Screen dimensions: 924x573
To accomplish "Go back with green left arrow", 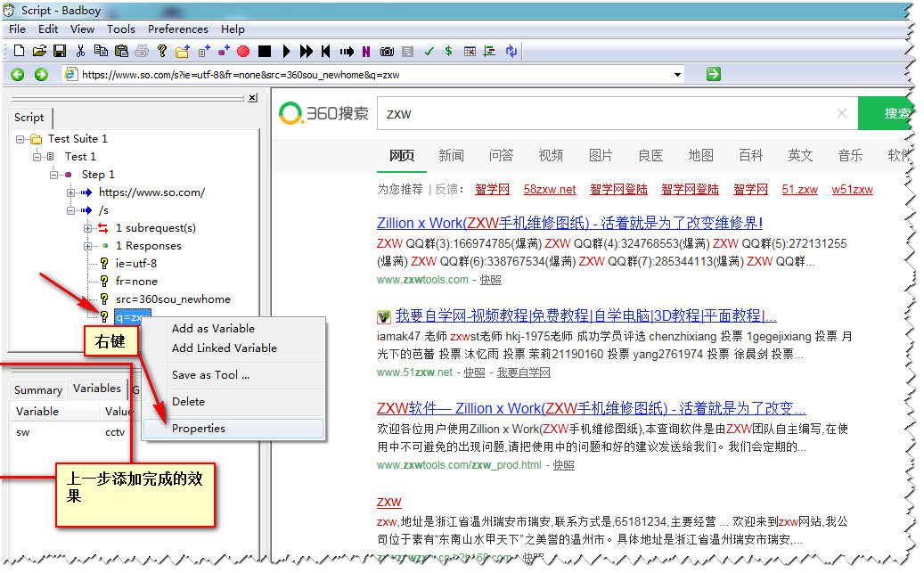I will (x=18, y=74).
